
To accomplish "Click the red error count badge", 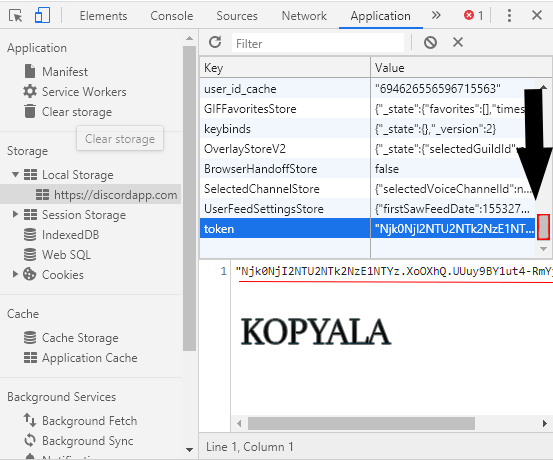I will 473,16.
